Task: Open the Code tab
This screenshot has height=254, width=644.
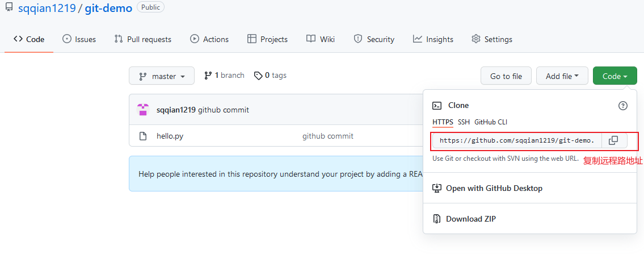Action: tap(29, 39)
